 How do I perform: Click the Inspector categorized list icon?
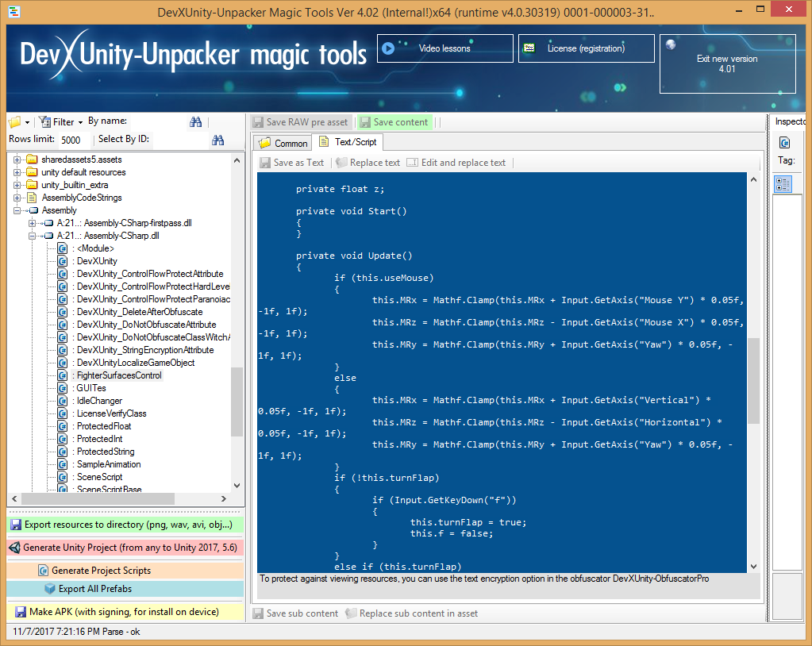pos(783,184)
